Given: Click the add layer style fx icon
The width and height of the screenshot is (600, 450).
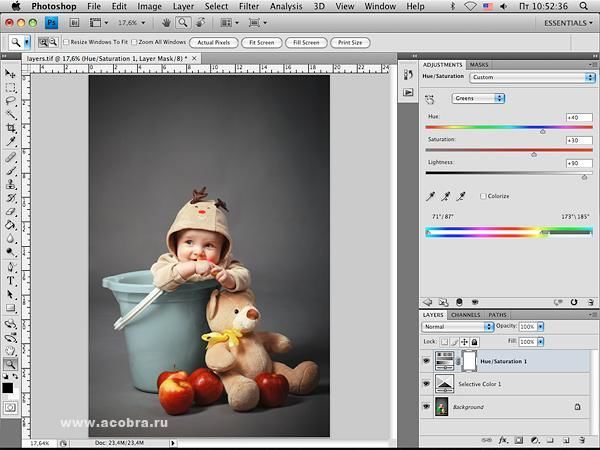Looking at the screenshot, I should (x=503, y=439).
